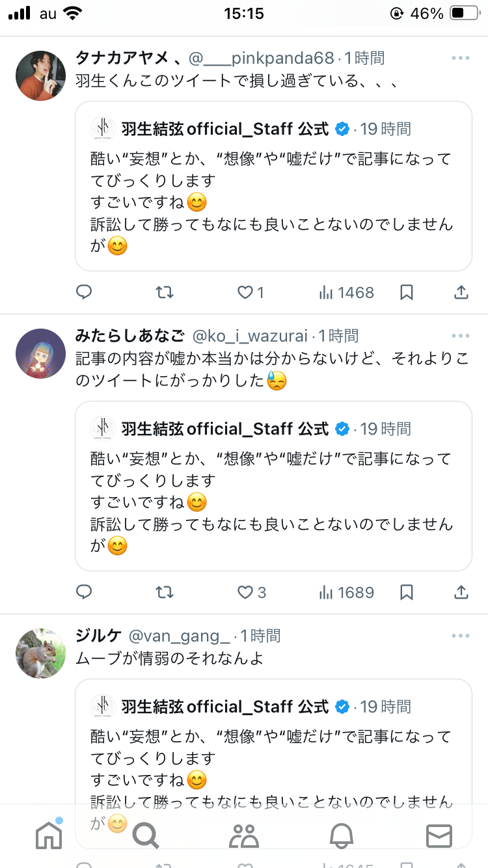Like タナカアヤメ's tweet with 1 like
Image resolution: width=488 pixels, height=868 pixels.
[x=251, y=293]
